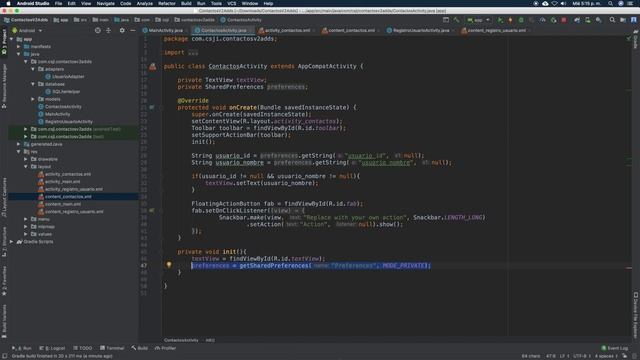Open the Refactor menu
Image resolution: width=640 pixels, height=360 pixels.
coord(167,3)
